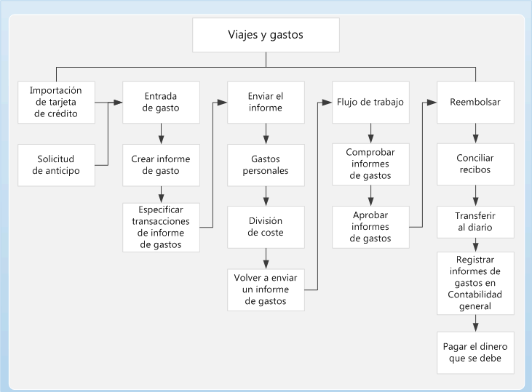Screen dimensions: 532x392
Task: Click the Transferir al diario box
Action: tap(475, 221)
